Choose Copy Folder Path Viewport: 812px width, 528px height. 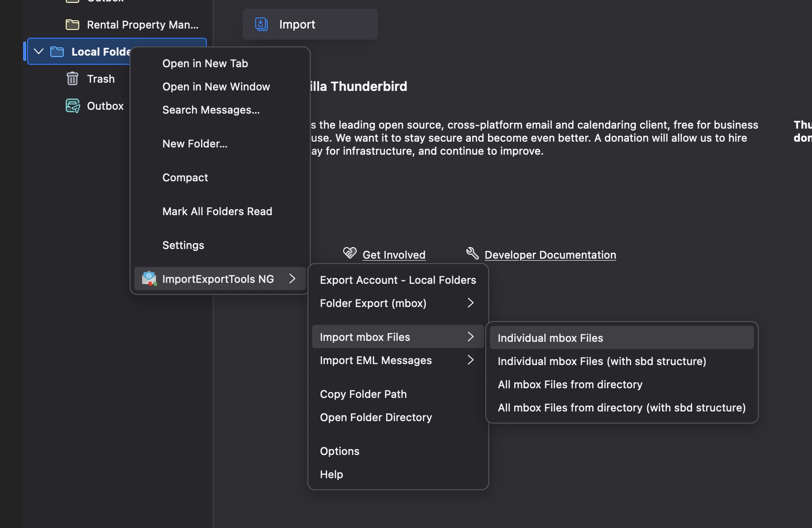[x=398, y=394]
